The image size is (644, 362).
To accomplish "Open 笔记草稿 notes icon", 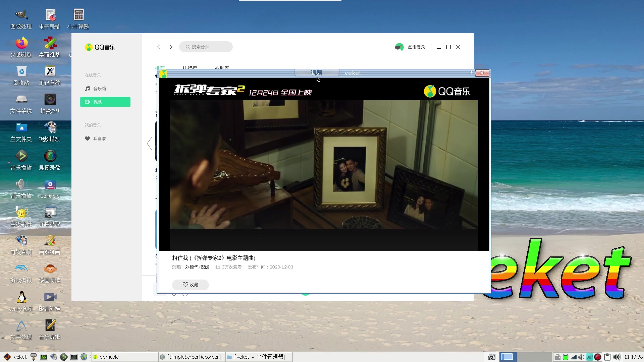I will tap(50, 76).
